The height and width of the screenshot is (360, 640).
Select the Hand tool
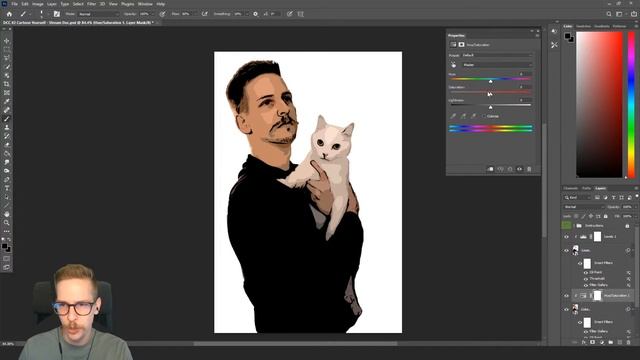7,214
